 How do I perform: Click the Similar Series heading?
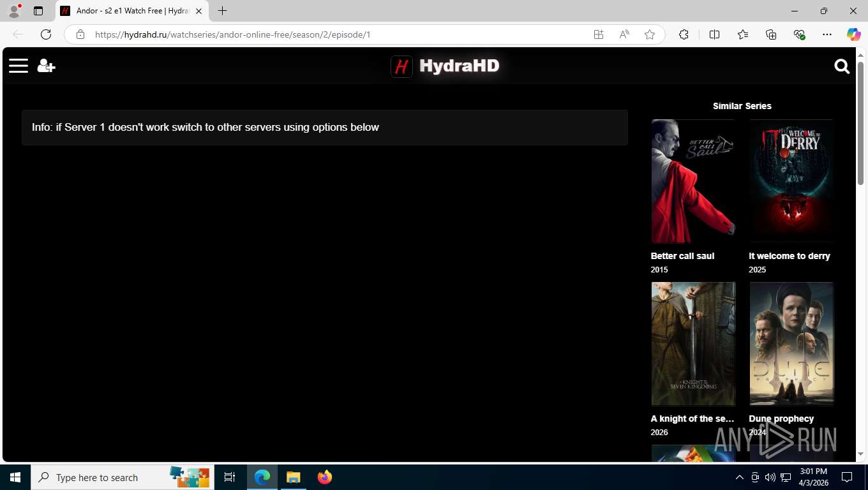click(742, 106)
